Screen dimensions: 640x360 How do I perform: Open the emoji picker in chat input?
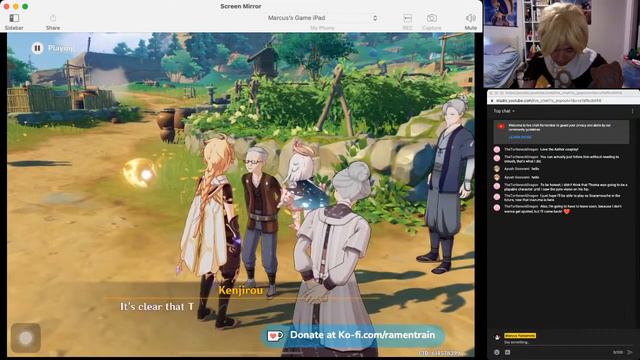[x=497, y=352]
